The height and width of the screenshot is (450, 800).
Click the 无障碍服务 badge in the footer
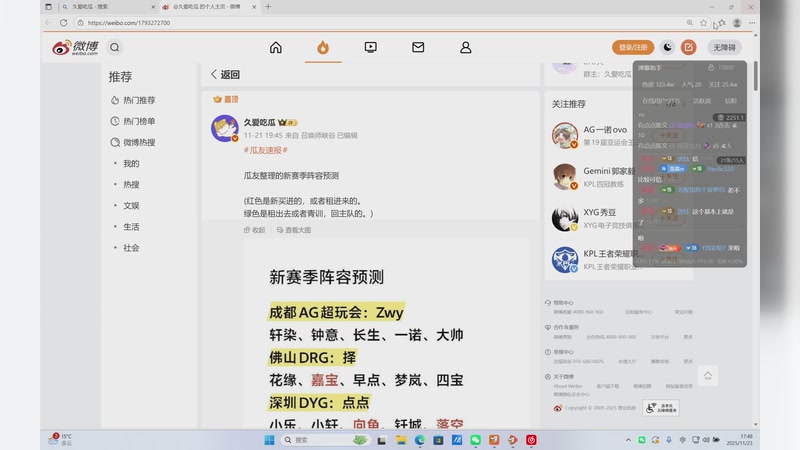click(661, 408)
